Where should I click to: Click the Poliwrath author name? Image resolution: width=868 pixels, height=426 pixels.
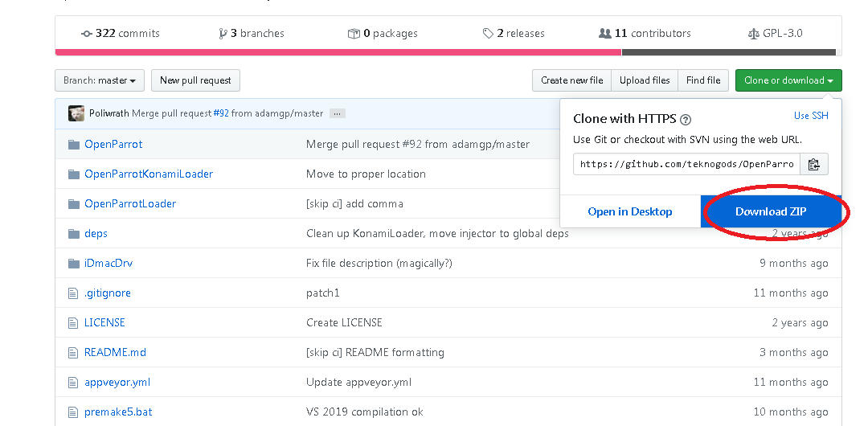[109, 113]
